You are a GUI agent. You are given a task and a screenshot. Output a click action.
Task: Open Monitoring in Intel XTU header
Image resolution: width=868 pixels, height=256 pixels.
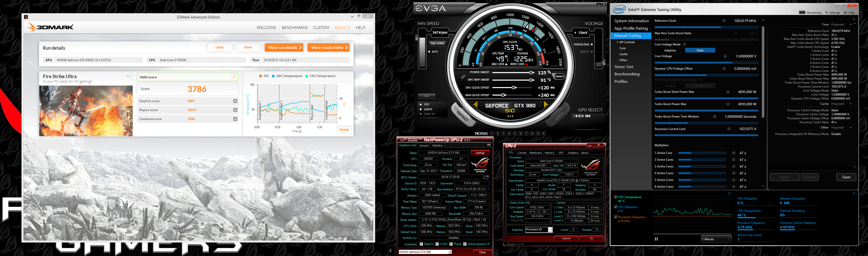click(x=810, y=13)
